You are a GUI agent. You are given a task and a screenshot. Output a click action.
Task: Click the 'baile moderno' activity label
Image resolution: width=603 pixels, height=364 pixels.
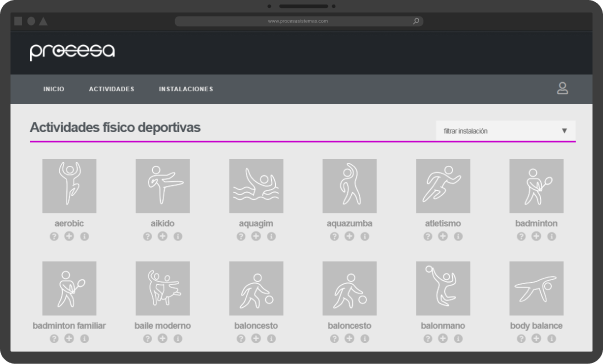(x=163, y=326)
